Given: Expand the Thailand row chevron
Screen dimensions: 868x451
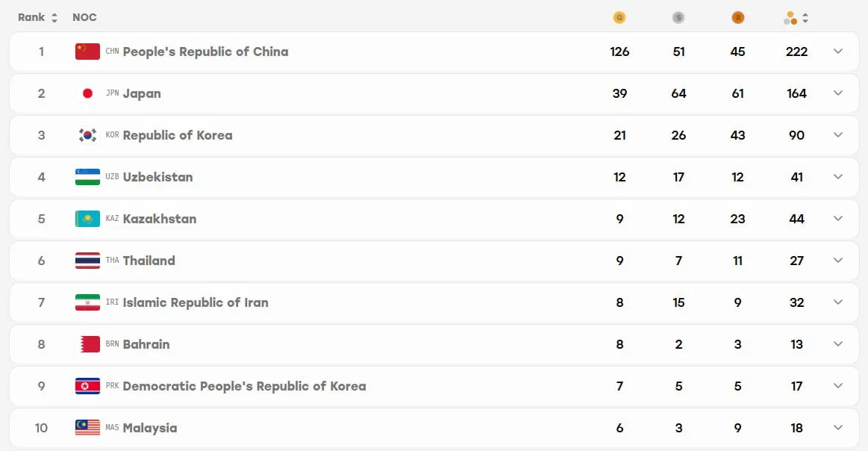Looking at the screenshot, I should (x=838, y=261).
